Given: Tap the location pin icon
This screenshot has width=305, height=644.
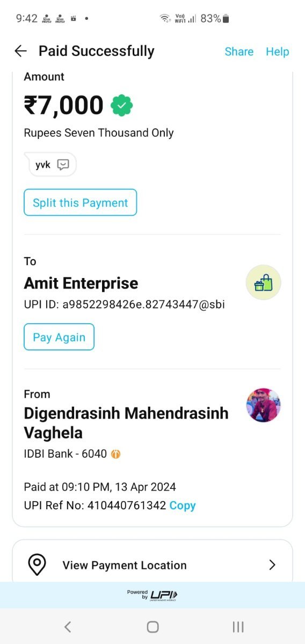Looking at the screenshot, I should [37, 565].
